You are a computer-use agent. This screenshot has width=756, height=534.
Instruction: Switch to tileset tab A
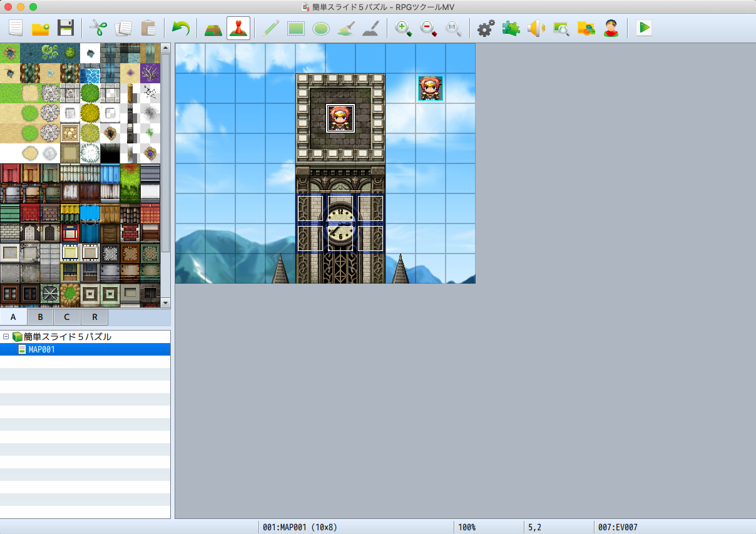[x=13, y=317]
